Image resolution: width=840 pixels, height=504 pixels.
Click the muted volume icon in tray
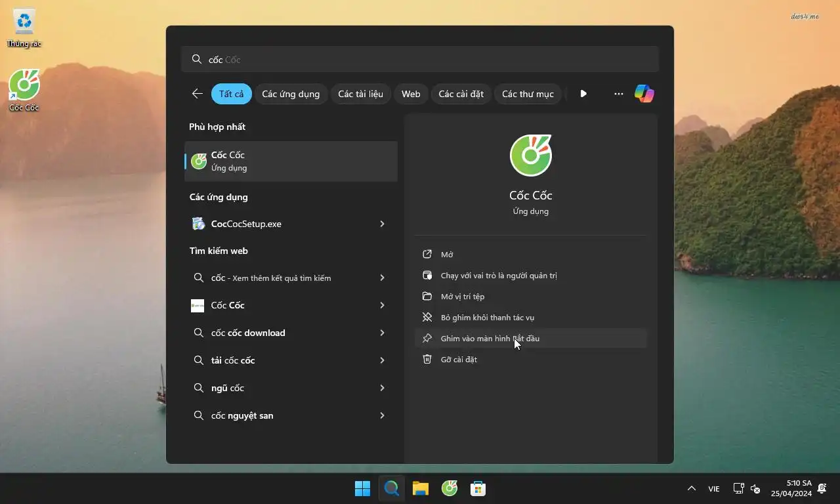pyautogui.click(x=755, y=488)
